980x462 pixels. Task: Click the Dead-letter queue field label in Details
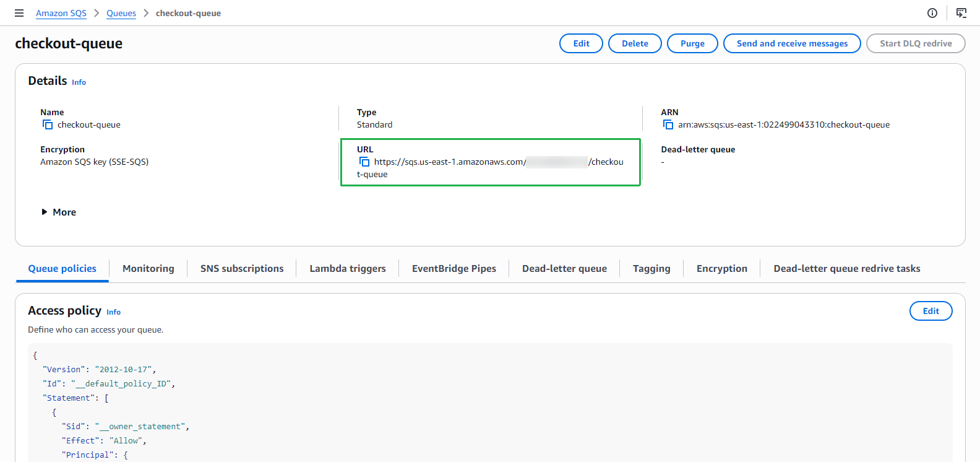pyautogui.click(x=698, y=150)
